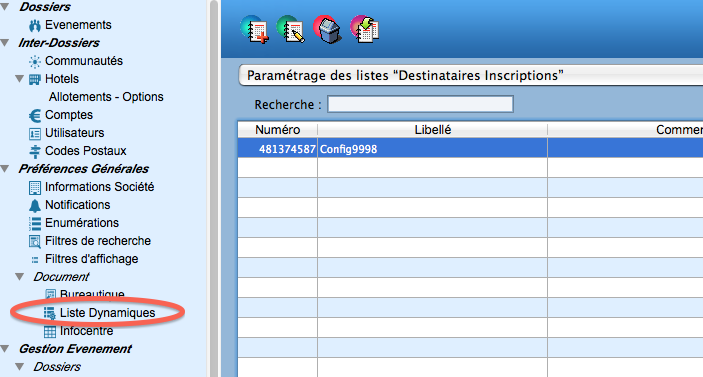Image resolution: width=703 pixels, height=377 pixels.
Task: Click the signpost icon beside Codes Postaux
Action: coord(35,151)
